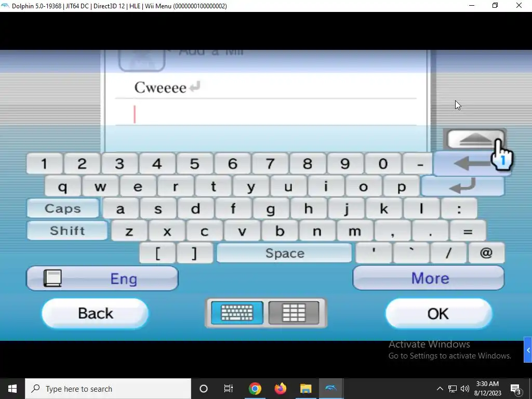Tap the z key
This screenshot has height=399, width=532.
pos(129,231)
